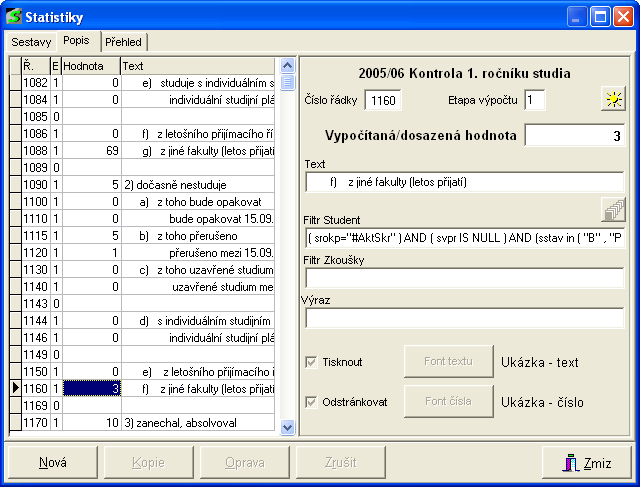This screenshot has height=487, width=640.
Task: Click the disabled Kopie button
Action: (x=149, y=462)
